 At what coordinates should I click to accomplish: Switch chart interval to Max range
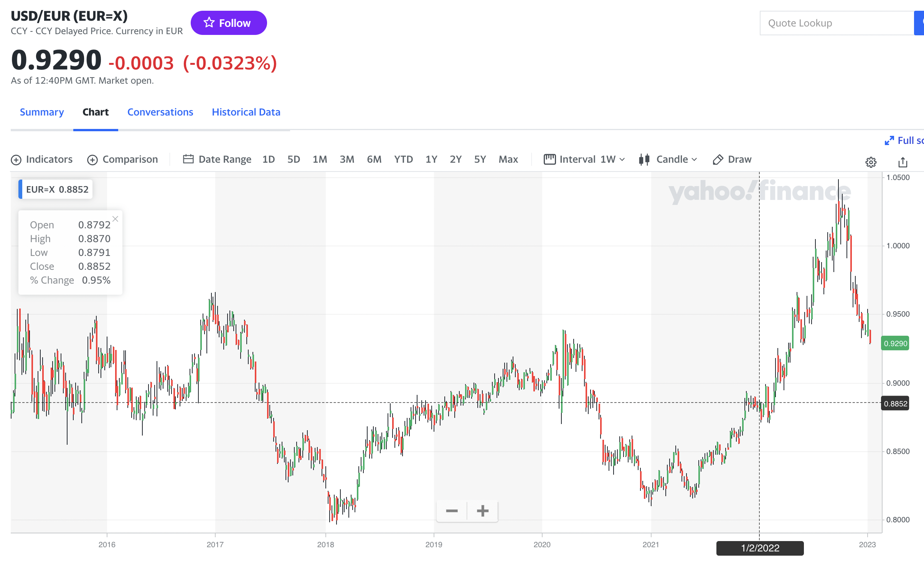[x=508, y=159]
